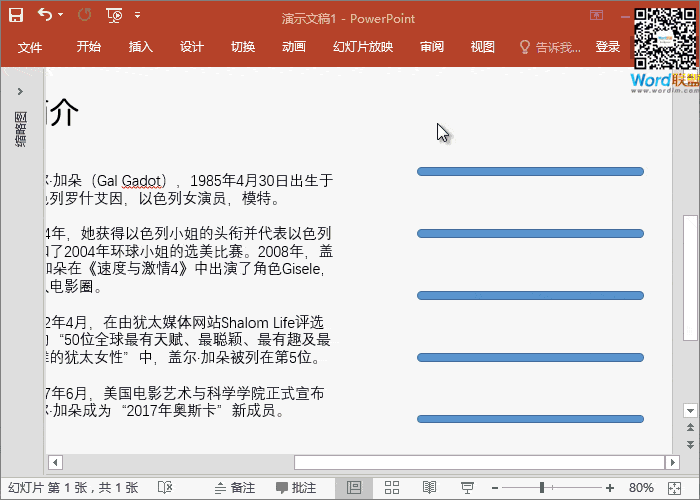Select Normal view button in status bar
The width and height of the screenshot is (700, 500).
(353, 488)
